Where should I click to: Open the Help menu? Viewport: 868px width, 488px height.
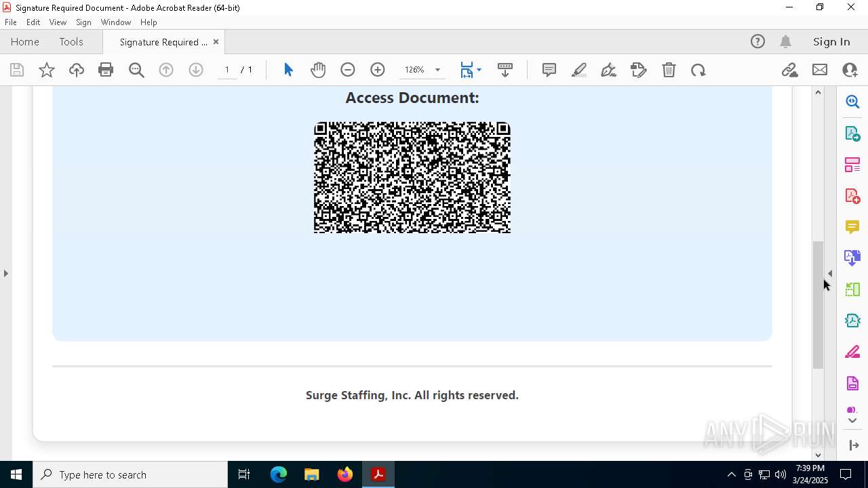pos(149,22)
